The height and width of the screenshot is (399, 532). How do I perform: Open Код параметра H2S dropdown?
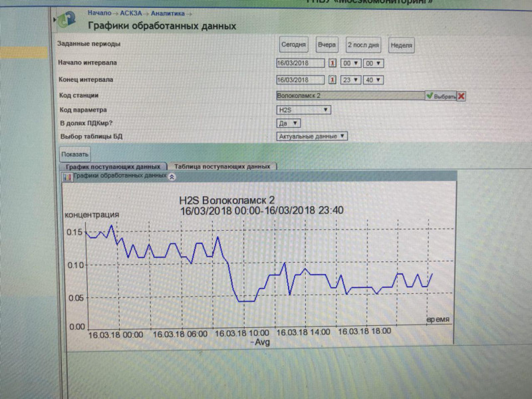click(304, 110)
